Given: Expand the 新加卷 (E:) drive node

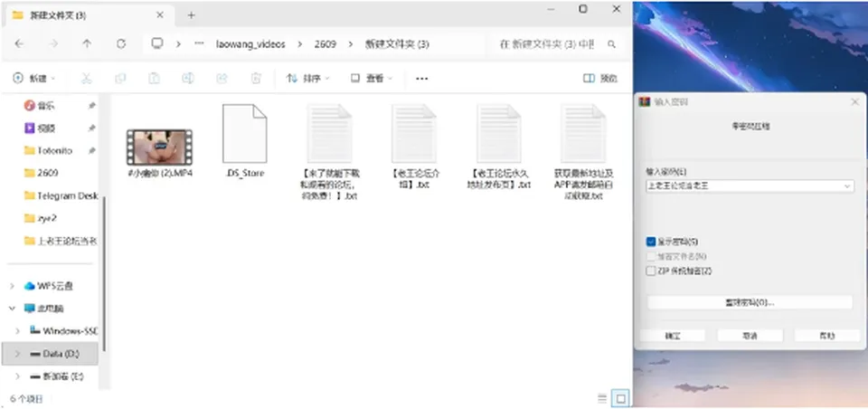Looking at the screenshot, I should coord(18,376).
